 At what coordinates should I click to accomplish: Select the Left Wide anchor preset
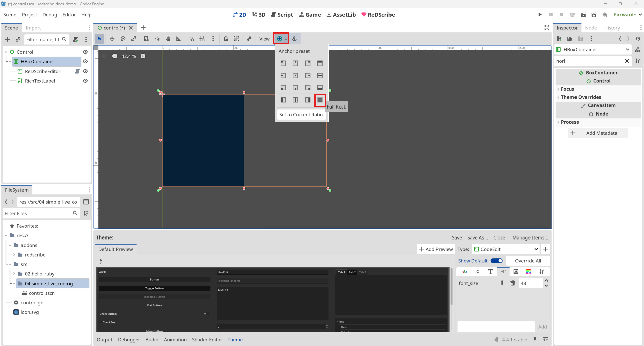(283, 100)
